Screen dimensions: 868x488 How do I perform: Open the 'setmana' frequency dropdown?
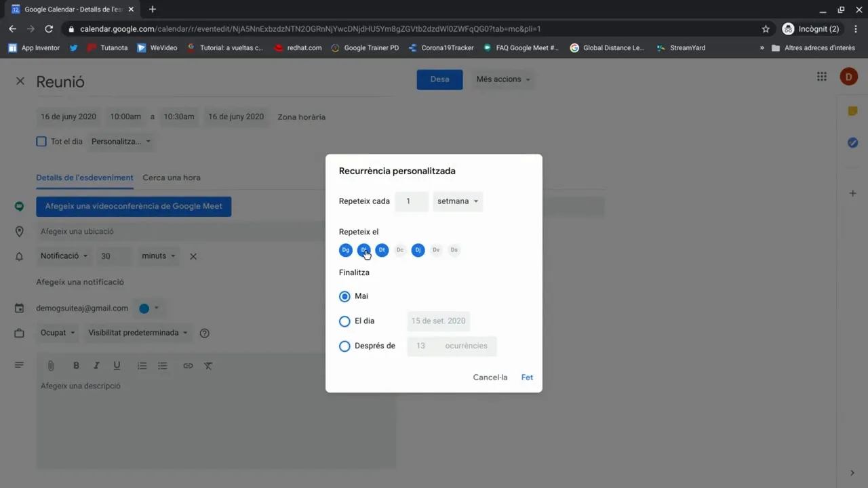458,201
